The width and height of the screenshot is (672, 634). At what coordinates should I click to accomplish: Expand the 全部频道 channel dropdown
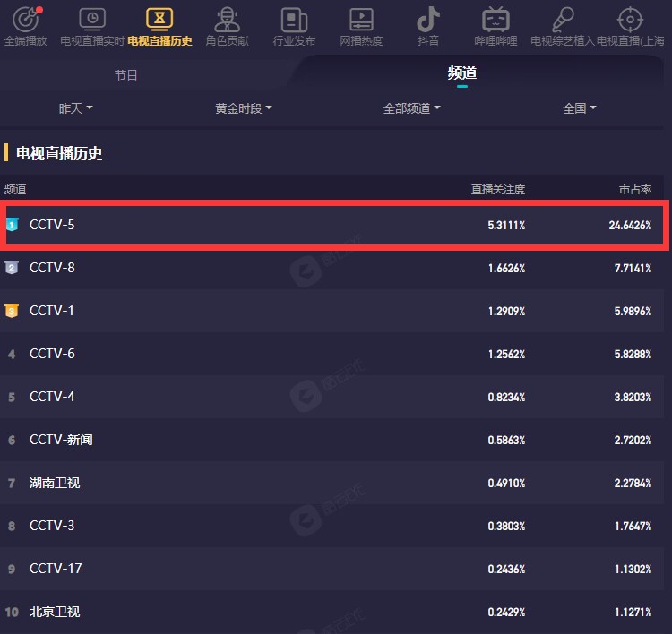click(x=411, y=108)
